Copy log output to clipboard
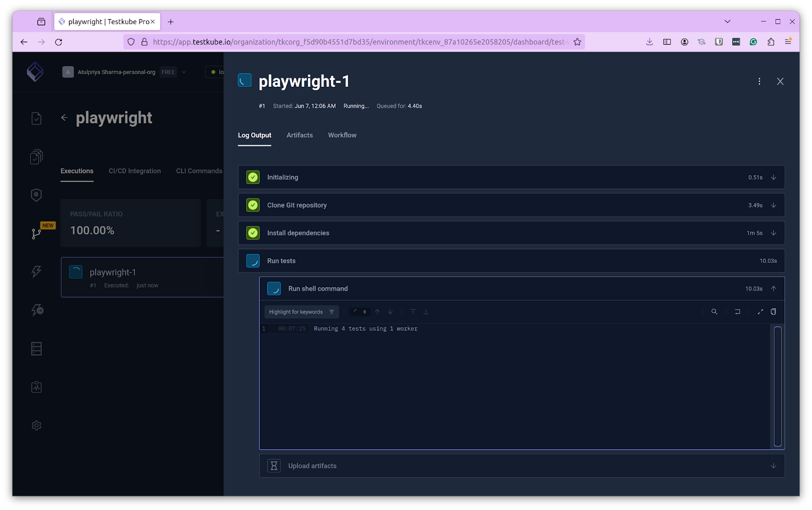 click(x=773, y=312)
